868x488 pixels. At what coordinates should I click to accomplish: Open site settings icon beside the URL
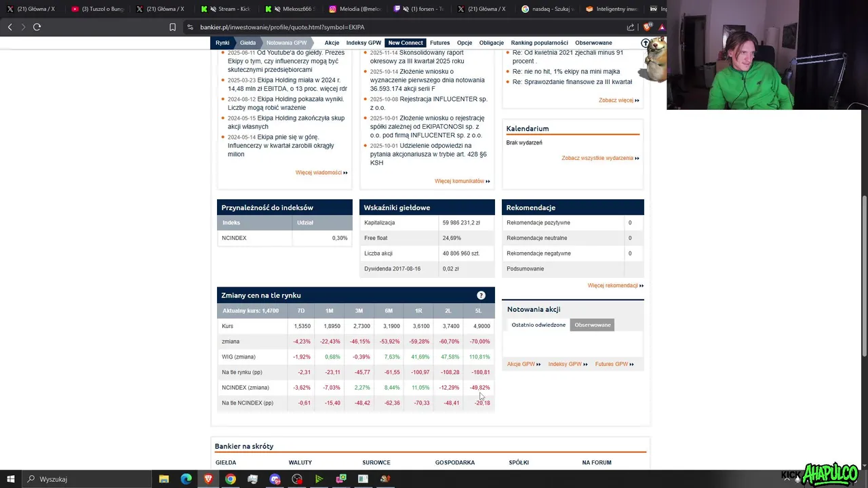[191, 27]
